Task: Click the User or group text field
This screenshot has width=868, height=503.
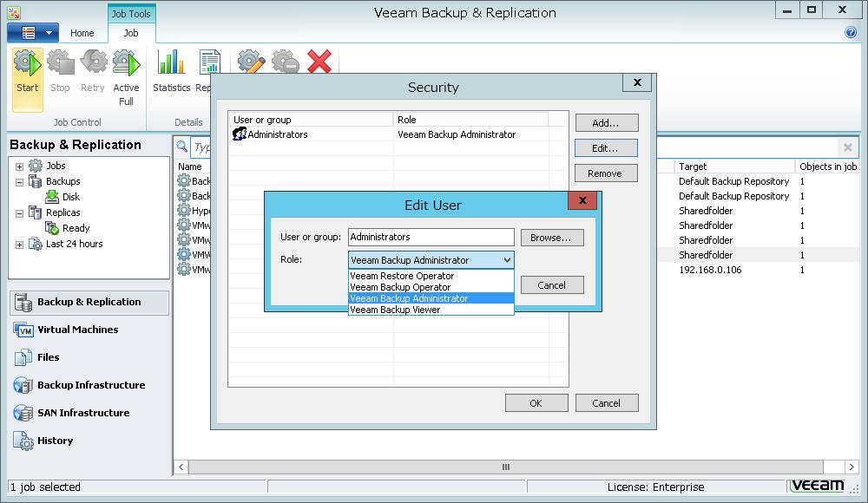Action: coord(431,237)
